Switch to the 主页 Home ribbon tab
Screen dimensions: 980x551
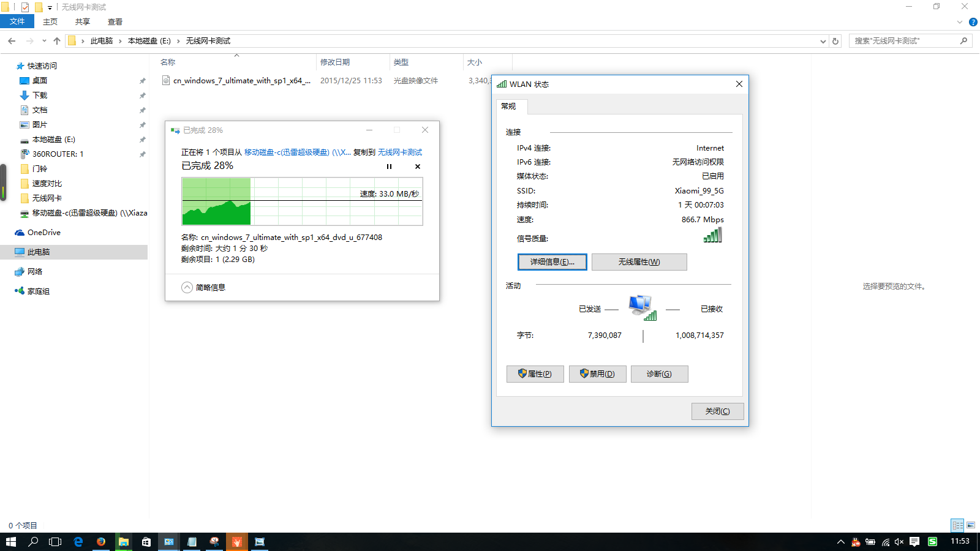50,22
